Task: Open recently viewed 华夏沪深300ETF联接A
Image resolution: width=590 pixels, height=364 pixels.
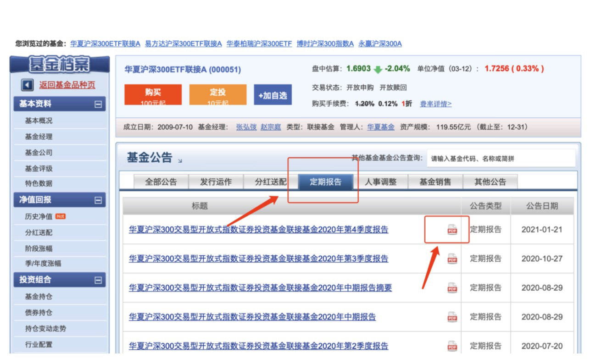Action: [106, 44]
